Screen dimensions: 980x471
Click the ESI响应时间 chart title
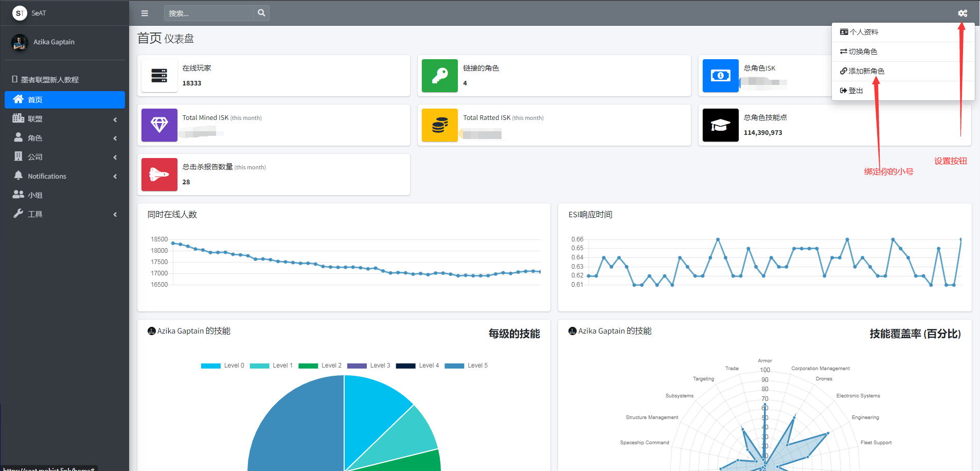coord(591,215)
